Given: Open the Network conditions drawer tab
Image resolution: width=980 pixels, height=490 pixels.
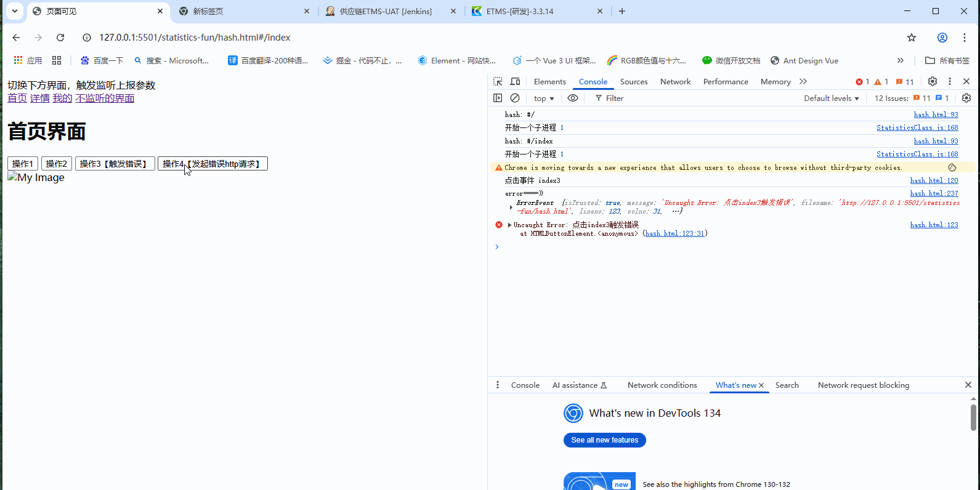Looking at the screenshot, I should pos(662,385).
